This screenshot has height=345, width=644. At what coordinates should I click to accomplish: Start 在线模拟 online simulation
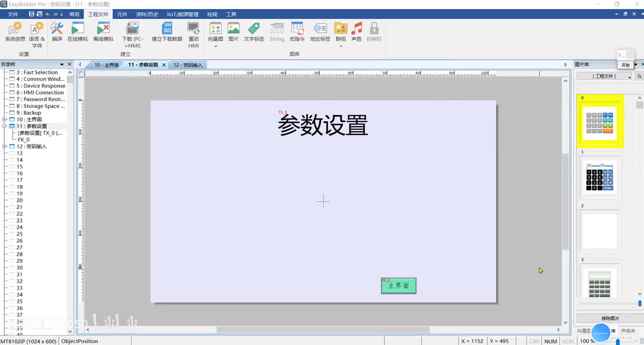click(x=77, y=32)
